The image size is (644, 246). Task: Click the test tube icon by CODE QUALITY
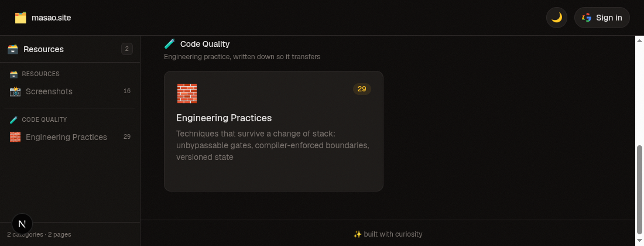coord(13,119)
